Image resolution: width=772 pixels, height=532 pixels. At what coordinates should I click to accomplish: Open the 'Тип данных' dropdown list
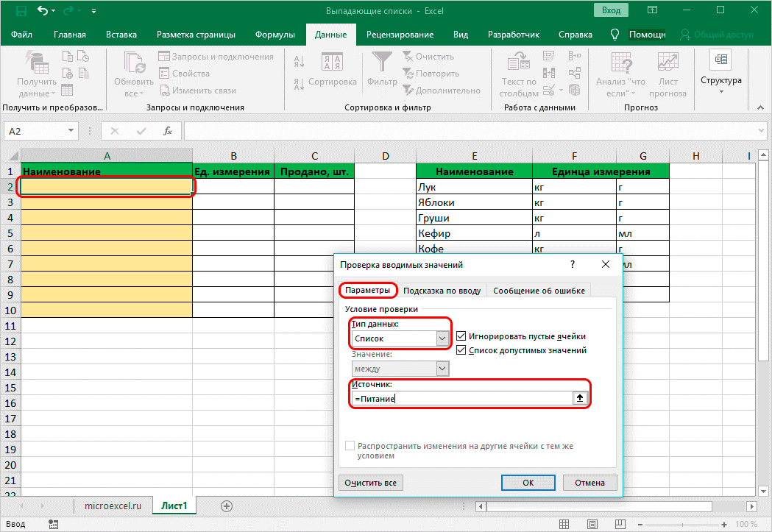point(442,338)
